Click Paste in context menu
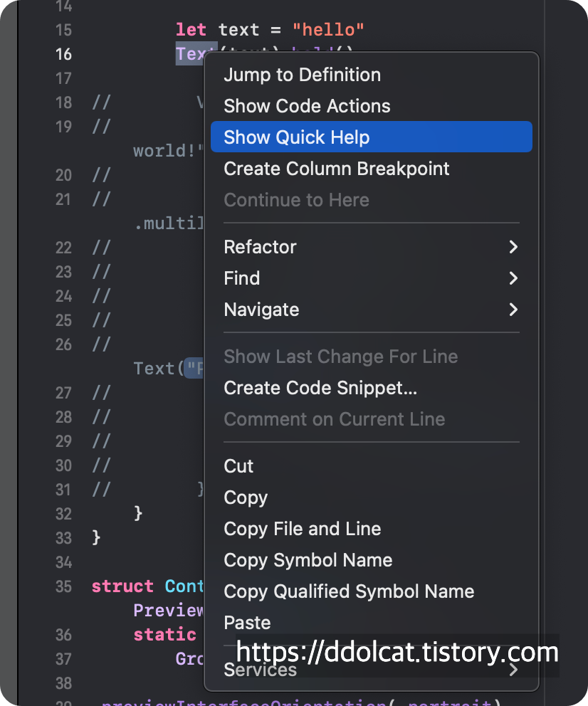588x706 pixels. click(247, 623)
